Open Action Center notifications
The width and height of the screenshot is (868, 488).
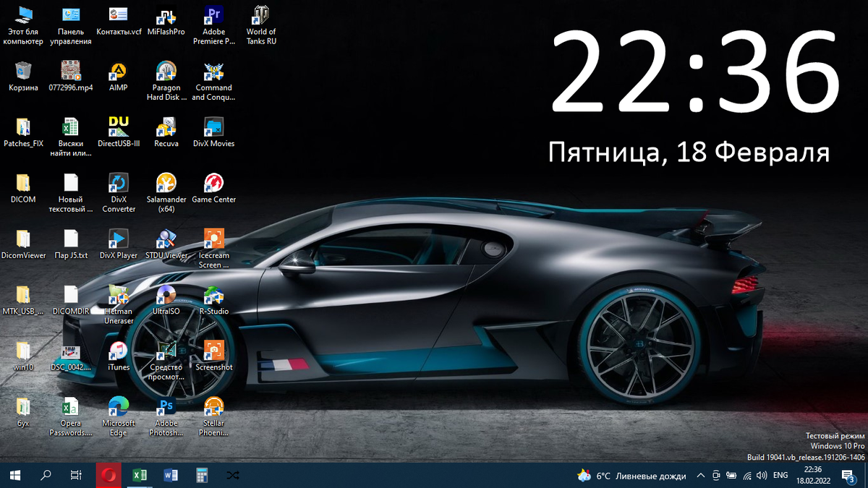848,475
